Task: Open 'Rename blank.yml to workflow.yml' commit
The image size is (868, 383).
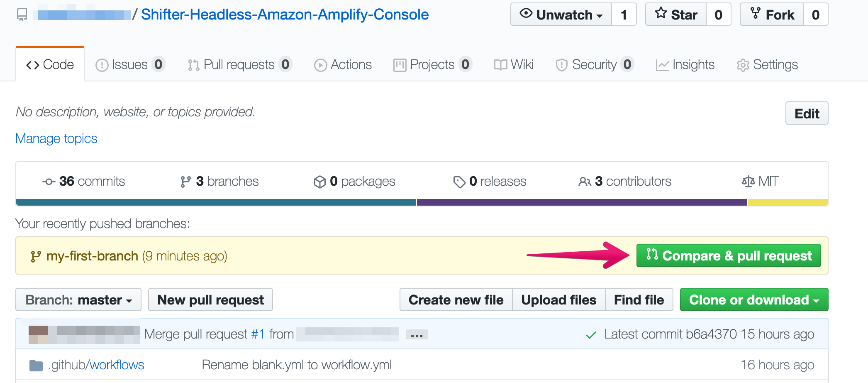Action: pos(297,365)
